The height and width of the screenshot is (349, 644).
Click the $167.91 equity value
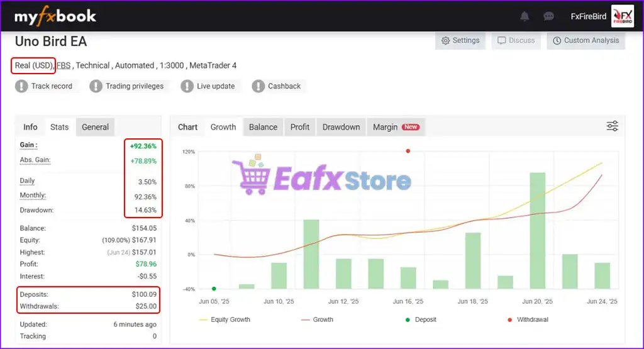coord(144,240)
